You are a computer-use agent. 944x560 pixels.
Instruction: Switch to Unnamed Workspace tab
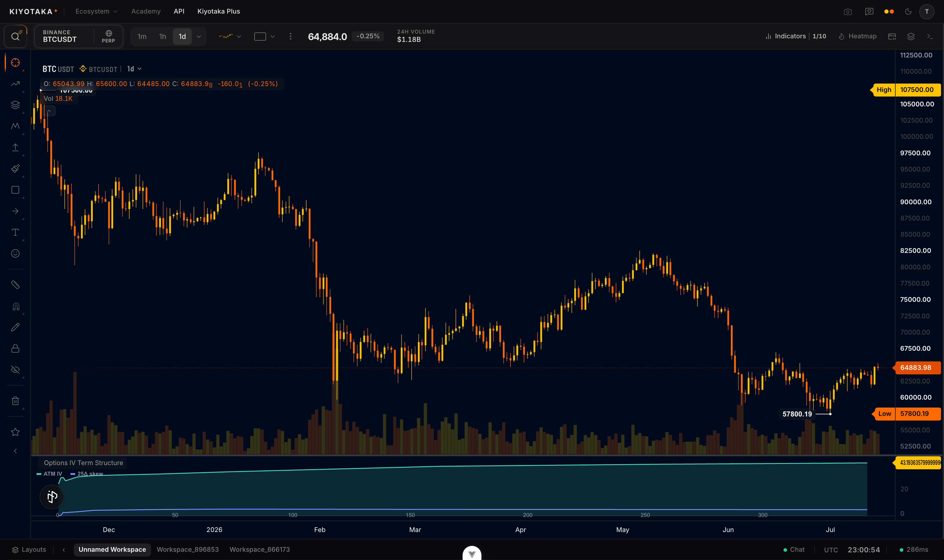112,550
